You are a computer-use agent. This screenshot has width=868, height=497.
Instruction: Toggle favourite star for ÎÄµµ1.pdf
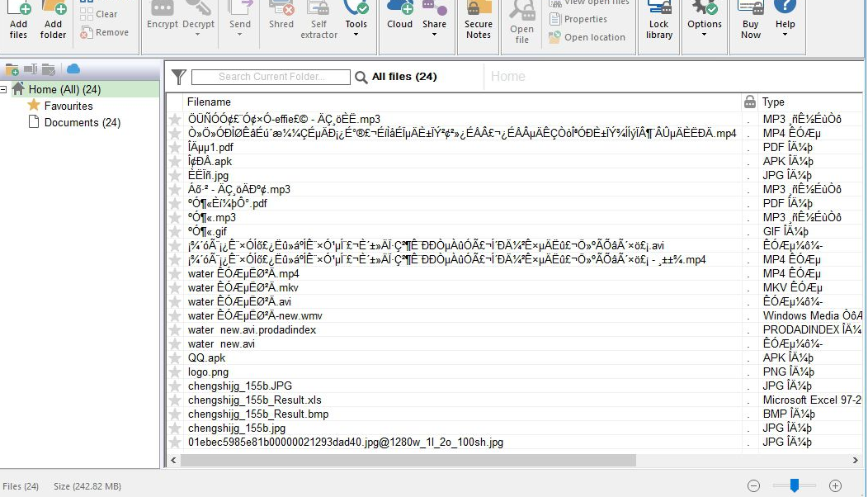click(175, 148)
